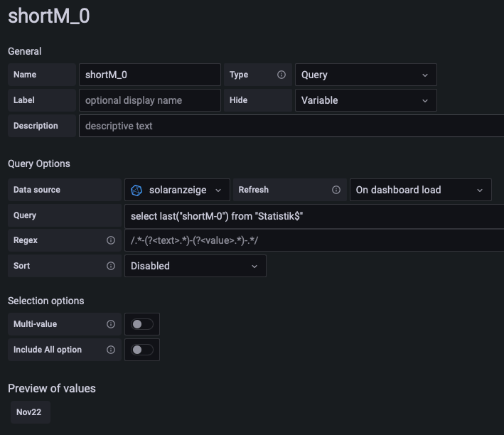Enable the Multi-value toggle
Screen dimensions: 504x435
pos(141,324)
